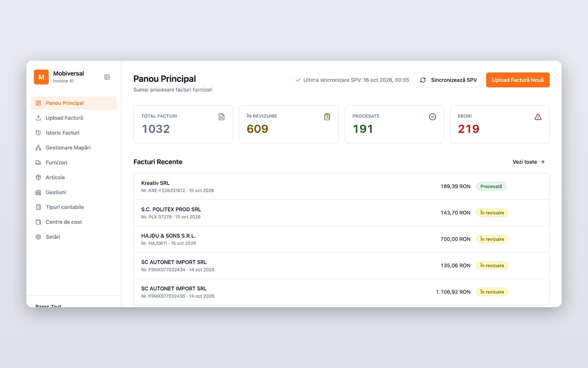Click the 1.106,92 RON amount
Image resolution: width=588 pixels, height=368 pixels.
click(453, 292)
